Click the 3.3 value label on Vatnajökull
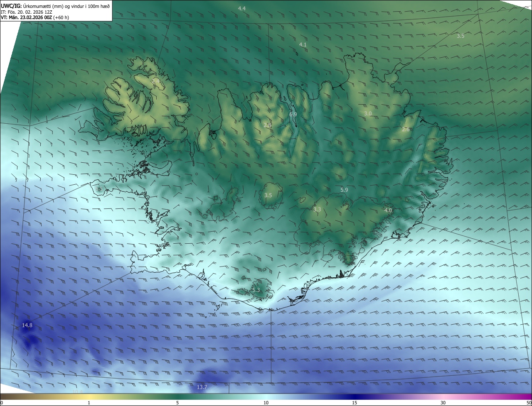This screenshot has height=406, width=532. (317, 210)
